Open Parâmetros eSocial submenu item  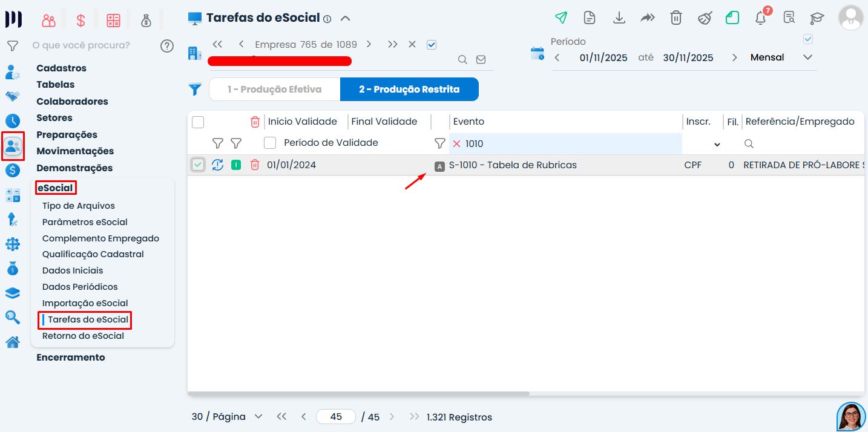(x=85, y=222)
